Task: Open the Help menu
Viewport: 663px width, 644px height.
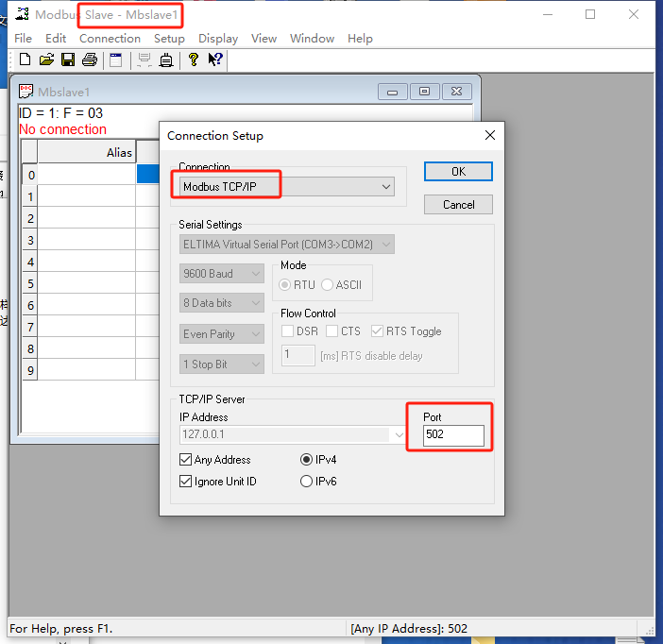Action: coord(360,39)
